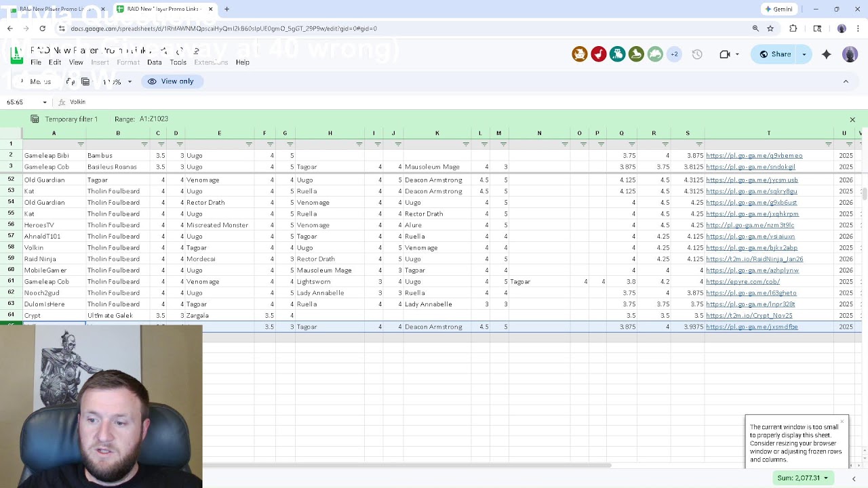Open the epvre.com/cob/ link
The height and width of the screenshot is (488, 868).
[x=743, y=282]
